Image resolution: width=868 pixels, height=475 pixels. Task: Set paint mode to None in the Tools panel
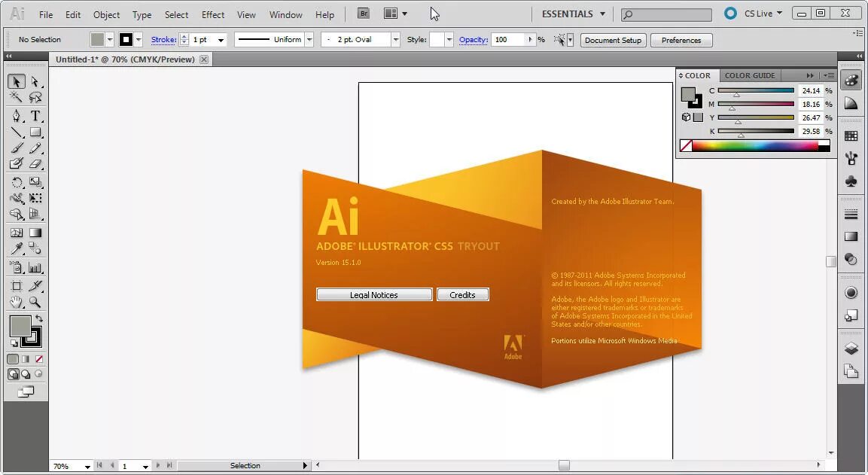pyautogui.click(x=38, y=359)
